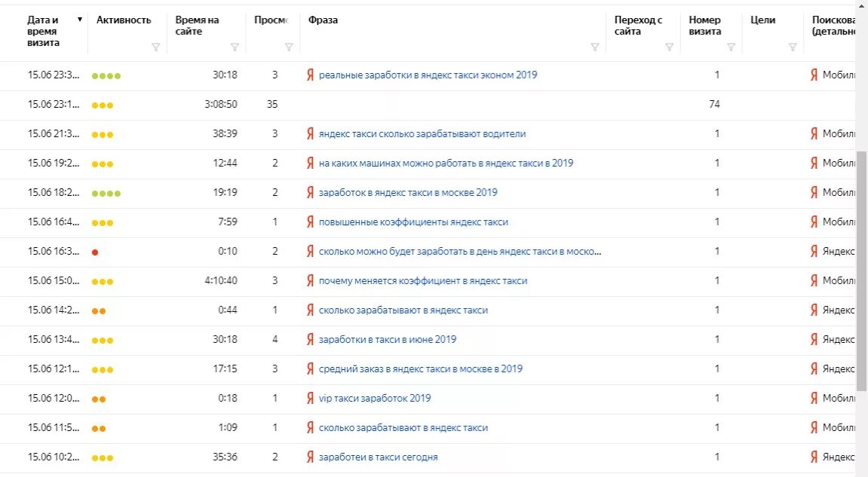The height and width of the screenshot is (477, 868).
Task: Sort by Активность column header
Action: (124, 20)
